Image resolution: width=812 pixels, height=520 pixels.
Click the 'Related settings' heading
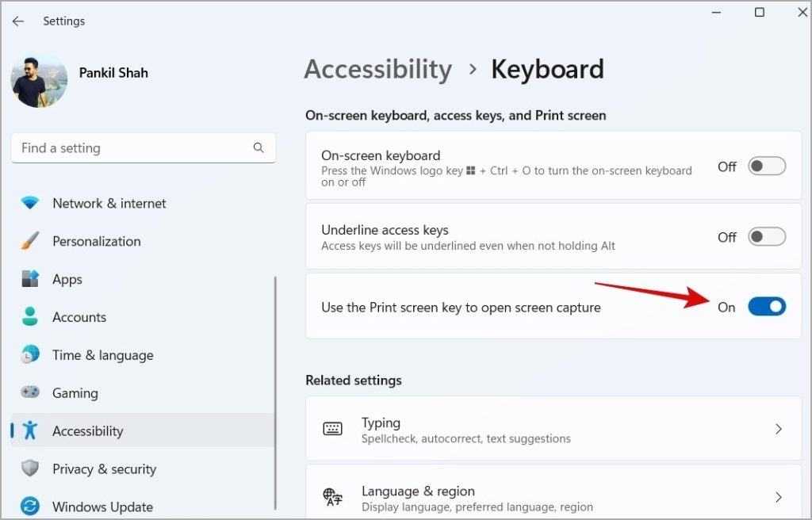click(x=354, y=380)
